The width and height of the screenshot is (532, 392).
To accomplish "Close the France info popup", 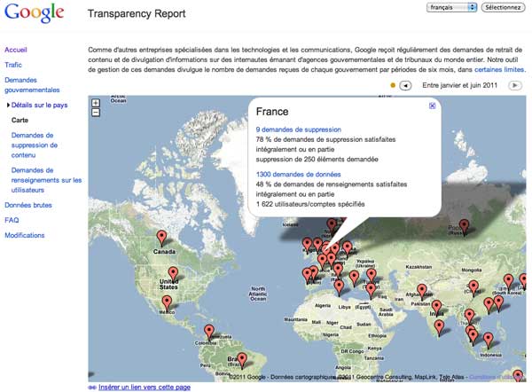I will point(432,106).
